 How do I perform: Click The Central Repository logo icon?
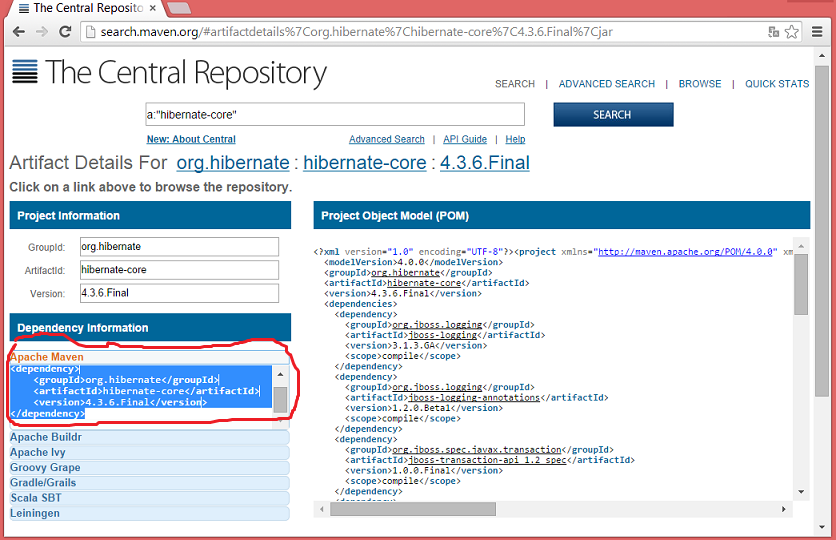coord(25,71)
